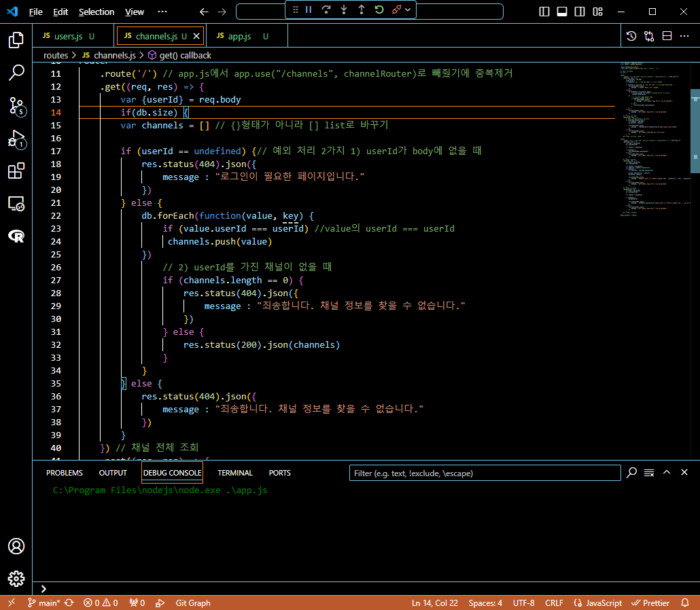Focus the debug console Filter field

pyautogui.click(x=485, y=473)
